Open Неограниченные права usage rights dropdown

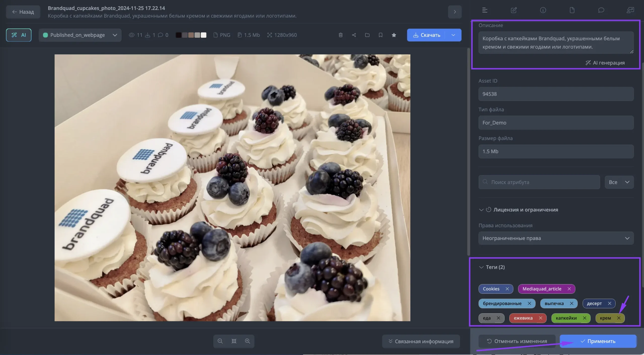556,238
